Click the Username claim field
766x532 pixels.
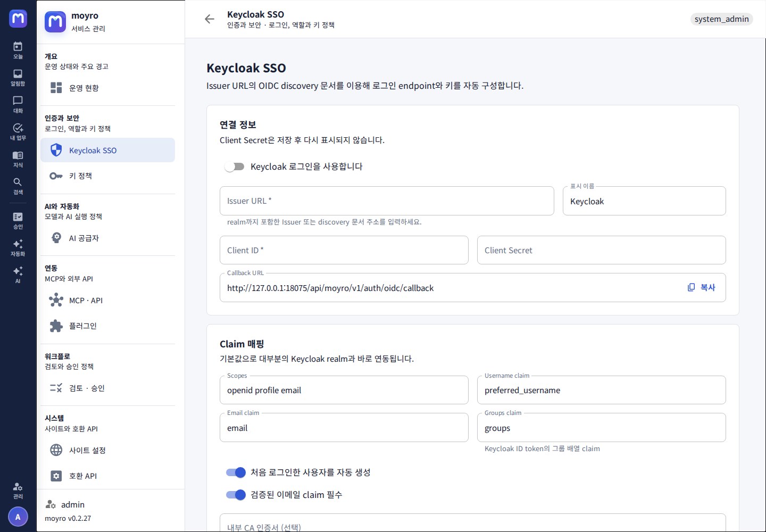(x=601, y=390)
